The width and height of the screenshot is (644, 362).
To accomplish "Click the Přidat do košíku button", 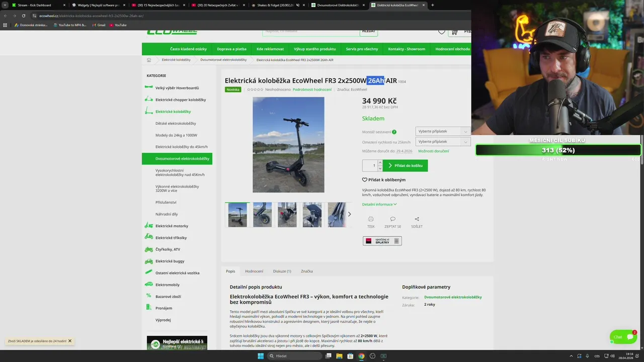I will 405,165.
